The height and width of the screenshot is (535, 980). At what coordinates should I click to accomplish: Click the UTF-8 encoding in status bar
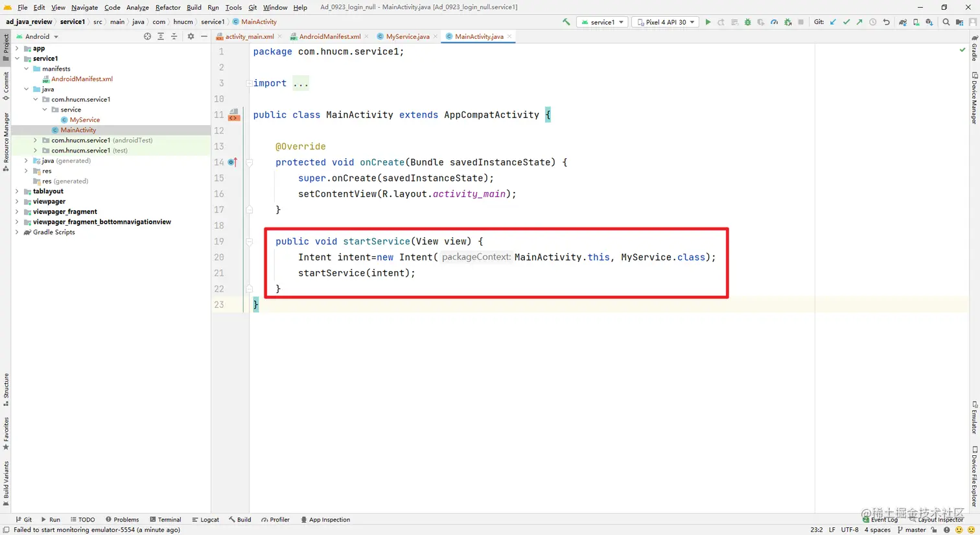(x=850, y=530)
